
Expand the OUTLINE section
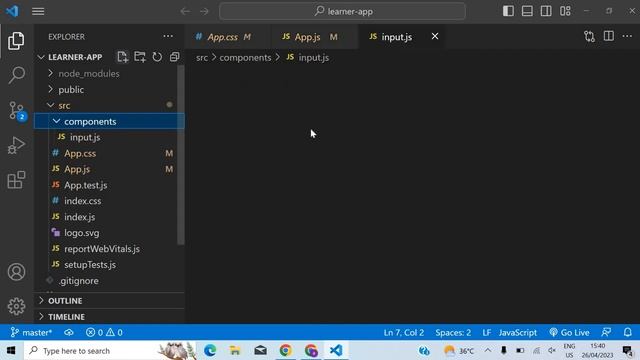point(109,300)
